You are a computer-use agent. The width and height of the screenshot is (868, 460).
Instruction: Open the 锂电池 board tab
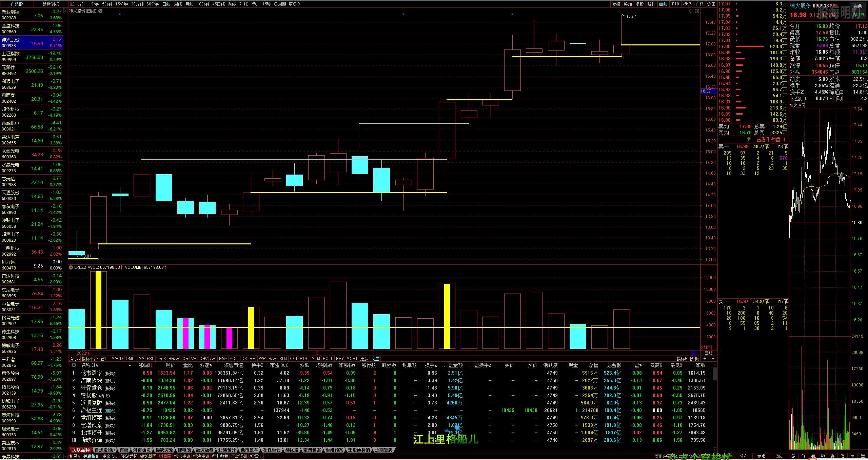click(x=185, y=450)
